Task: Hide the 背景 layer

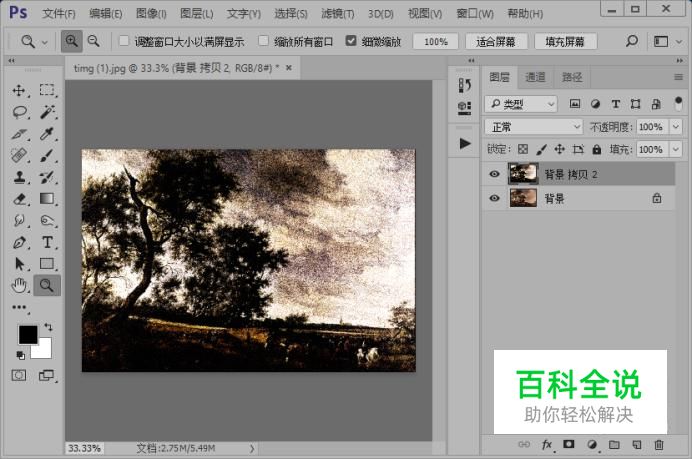Action: pos(494,198)
